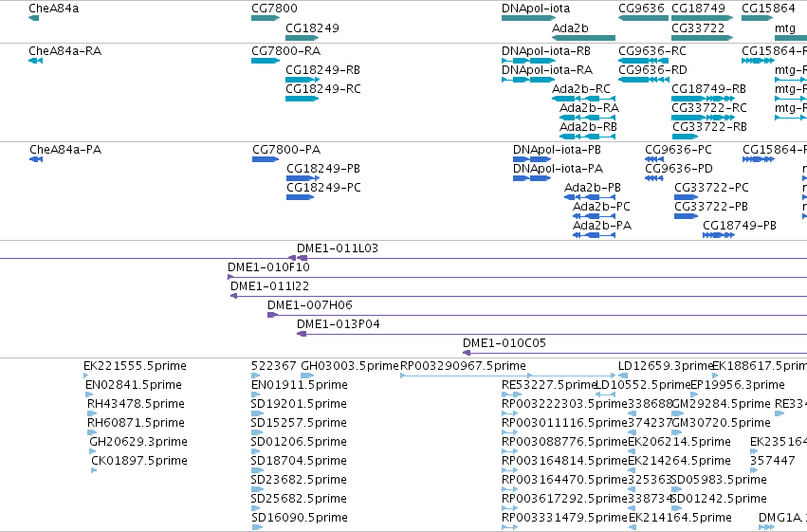Viewport: 807px width, 532px height.
Task: Click the Ada2b-RA transcript label
Action: (589, 108)
